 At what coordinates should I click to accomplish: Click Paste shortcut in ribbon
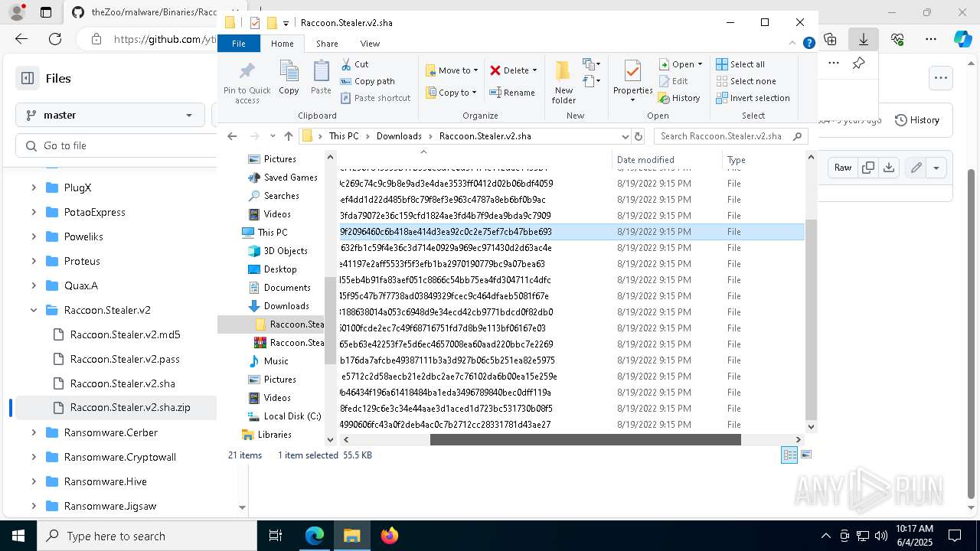click(x=375, y=98)
